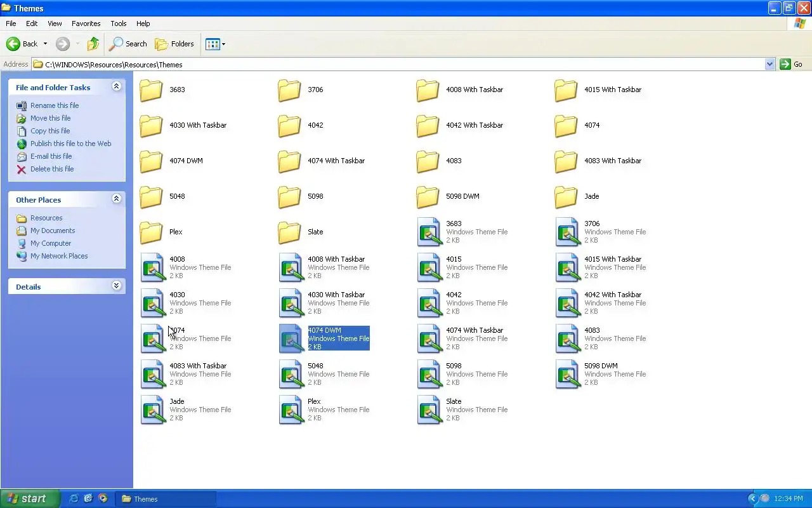Go up one folder level icon
Image resolution: width=812 pixels, height=508 pixels.
point(93,44)
